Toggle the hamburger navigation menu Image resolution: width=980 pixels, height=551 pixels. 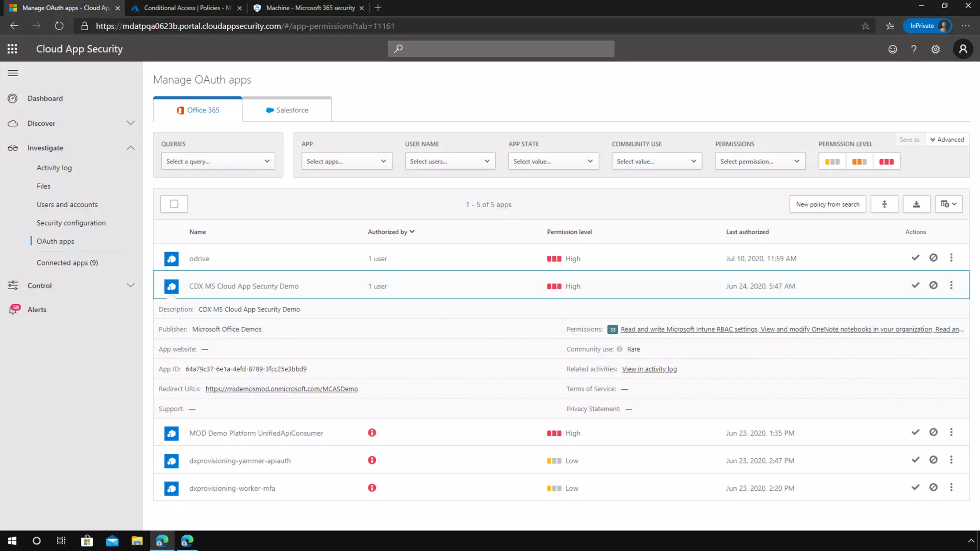point(13,73)
